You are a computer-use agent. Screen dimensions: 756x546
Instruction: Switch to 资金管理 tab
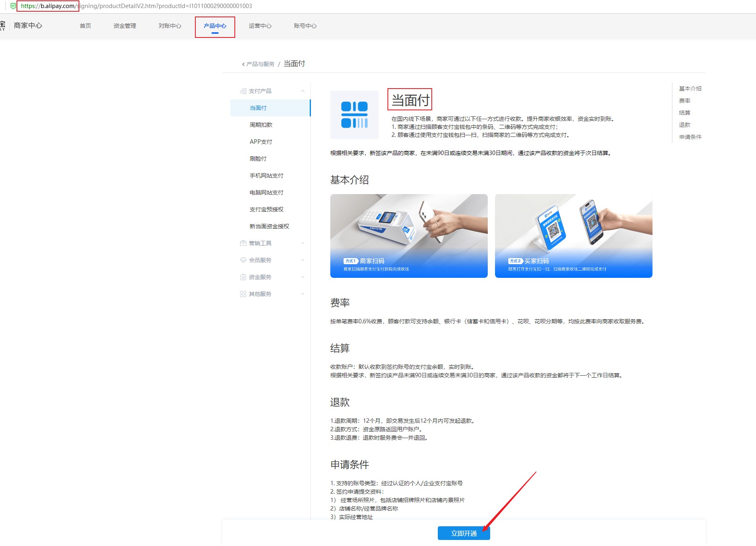(125, 26)
